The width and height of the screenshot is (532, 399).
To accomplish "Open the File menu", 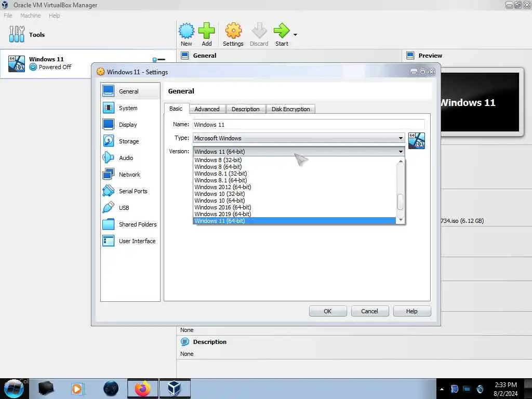I will point(8,15).
